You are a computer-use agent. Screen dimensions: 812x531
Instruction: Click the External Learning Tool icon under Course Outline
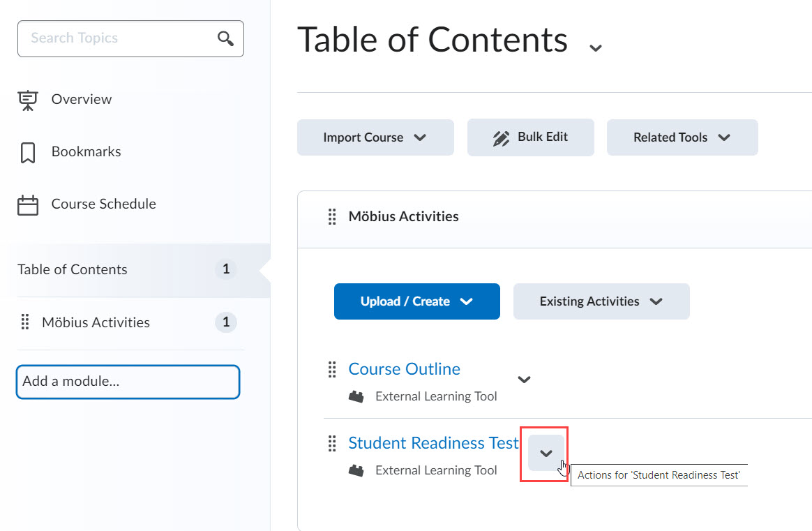pyautogui.click(x=356, y=396)
